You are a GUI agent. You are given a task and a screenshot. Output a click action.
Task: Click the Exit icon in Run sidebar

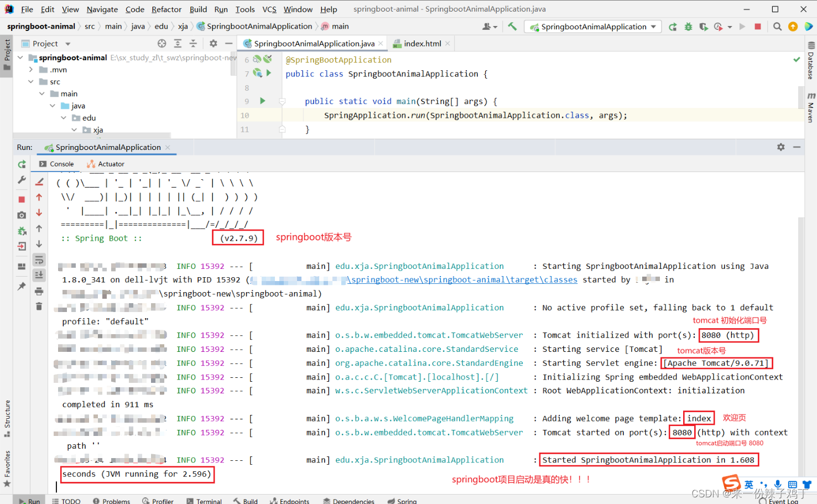pyautogui.click(x=22, y=246)
